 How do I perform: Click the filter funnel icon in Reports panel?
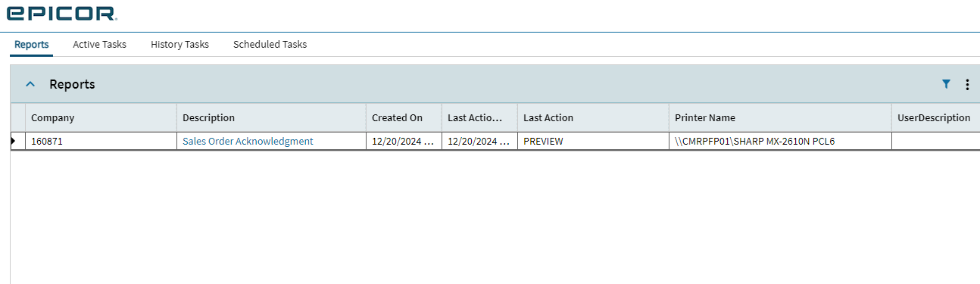pos(946,84)
